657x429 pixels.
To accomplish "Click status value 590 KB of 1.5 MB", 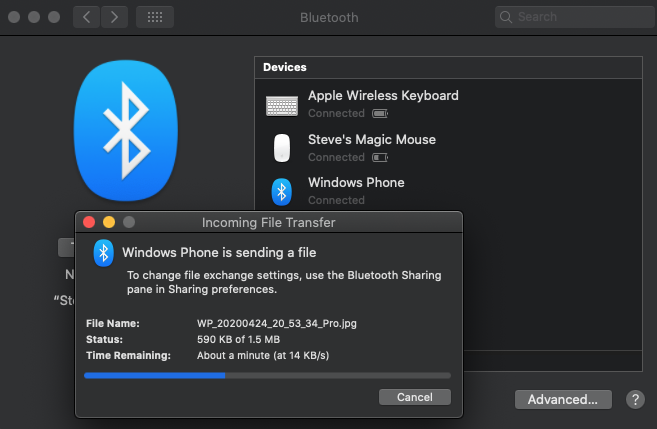I will pyautogui.click(x=238, y=339).
